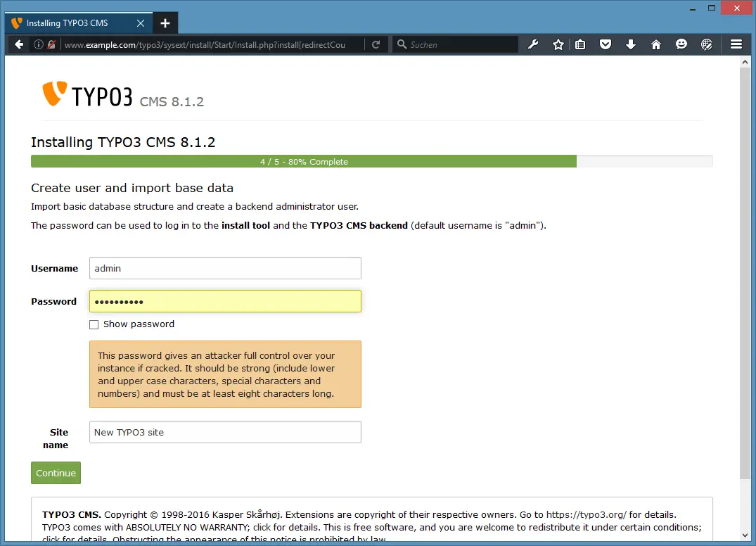The image size is (756, 546).
Task: Click the 'CMS 8.1.2' version text
Action: tap(172, 102)
